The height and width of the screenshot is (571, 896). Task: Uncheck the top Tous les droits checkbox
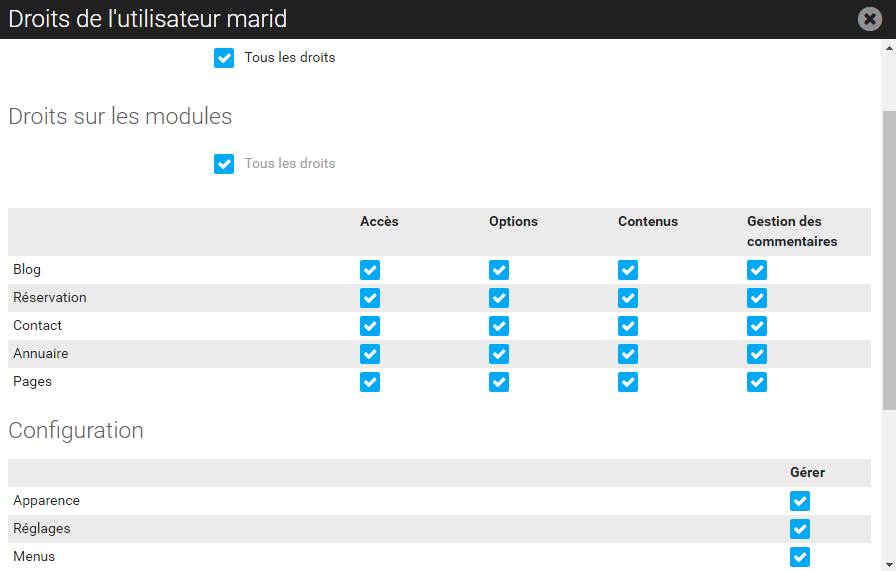(224, 58)
